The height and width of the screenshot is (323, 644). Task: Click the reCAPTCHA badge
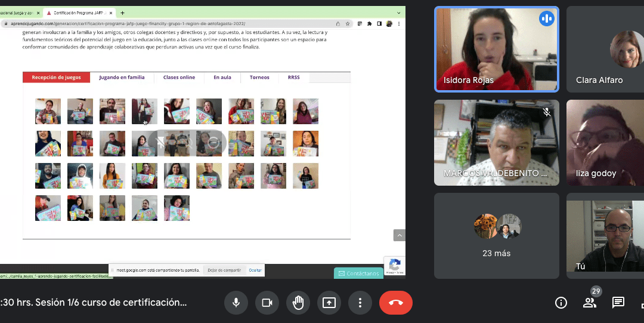[x=395, y=266]
